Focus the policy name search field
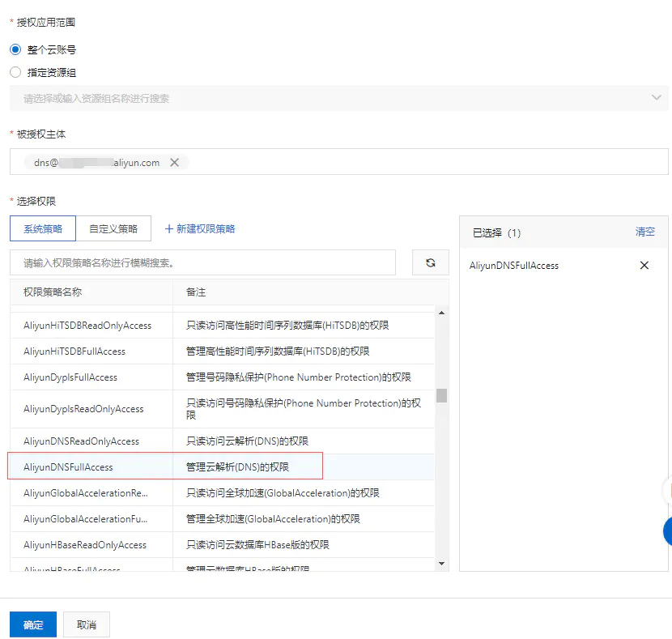Image resolution: width=672 pixels, height=639 pixels. (202, 262)
